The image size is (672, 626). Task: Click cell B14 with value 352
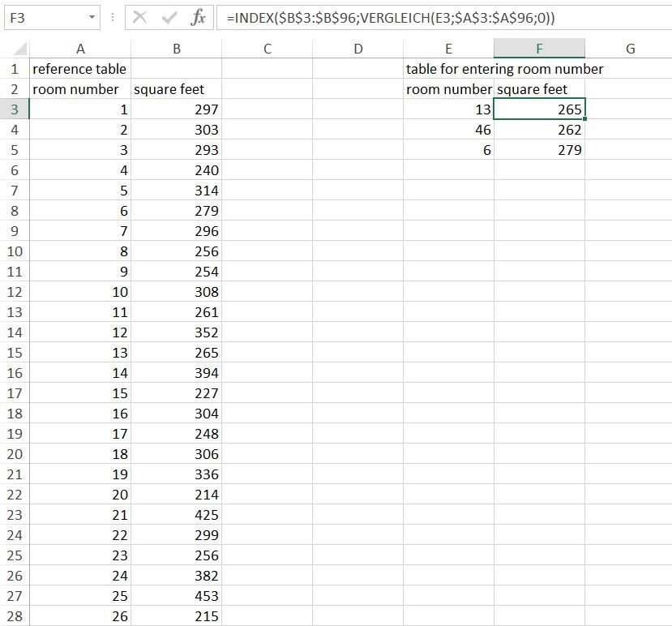[176, 332]
